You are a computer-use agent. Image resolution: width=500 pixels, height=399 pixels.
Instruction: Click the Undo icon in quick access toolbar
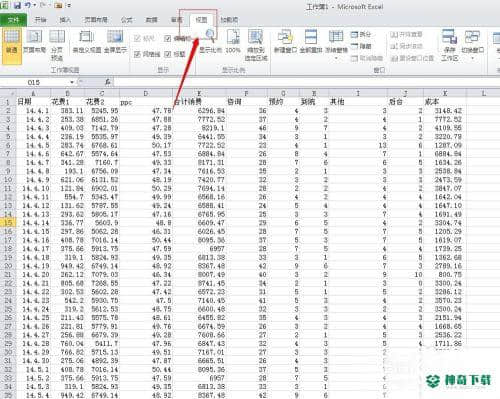[x=28, y=5]
